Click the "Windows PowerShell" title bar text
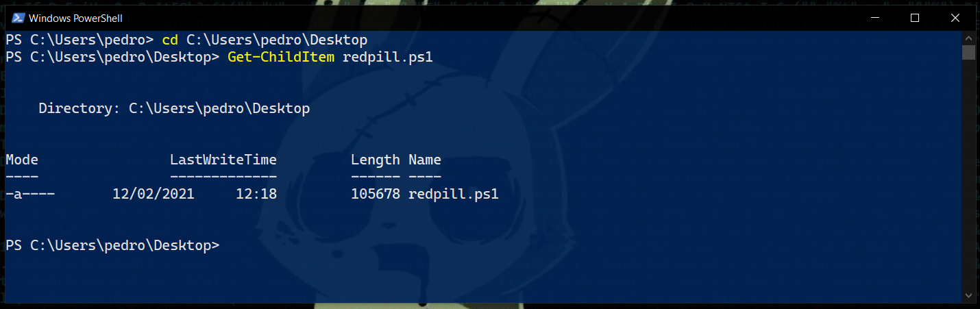Screen dimensions: 980x309 click(75, 18)
